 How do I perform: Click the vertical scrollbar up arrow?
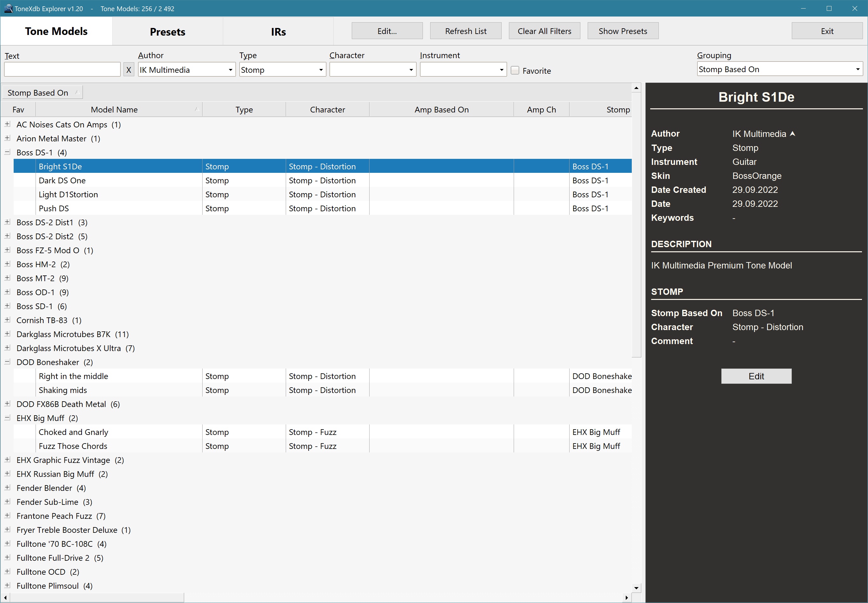tap(636, 88)
